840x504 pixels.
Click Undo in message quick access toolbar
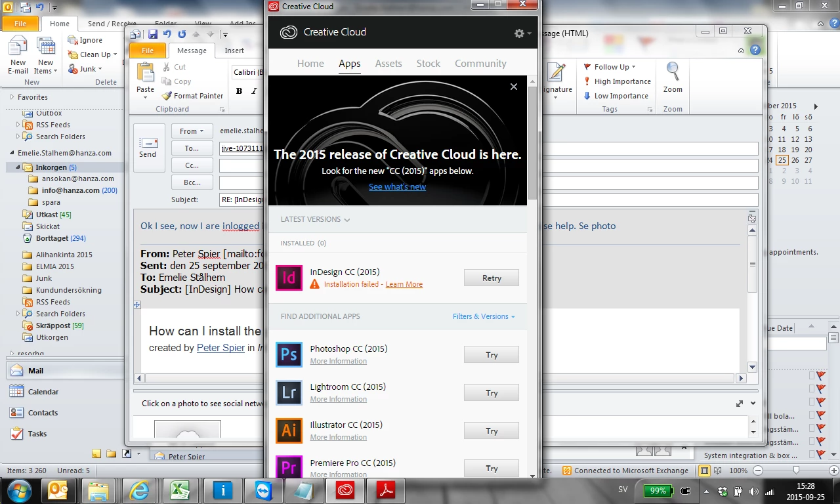tap(167, 34)
